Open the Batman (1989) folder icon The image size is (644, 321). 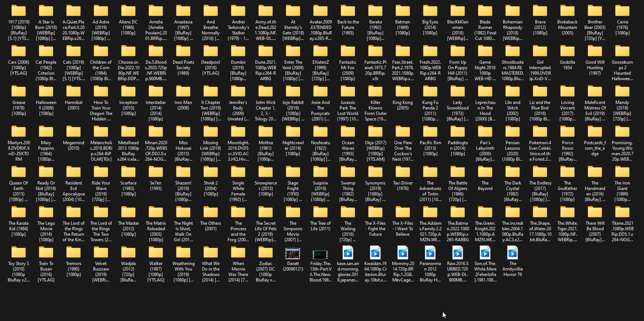(403, 11)
